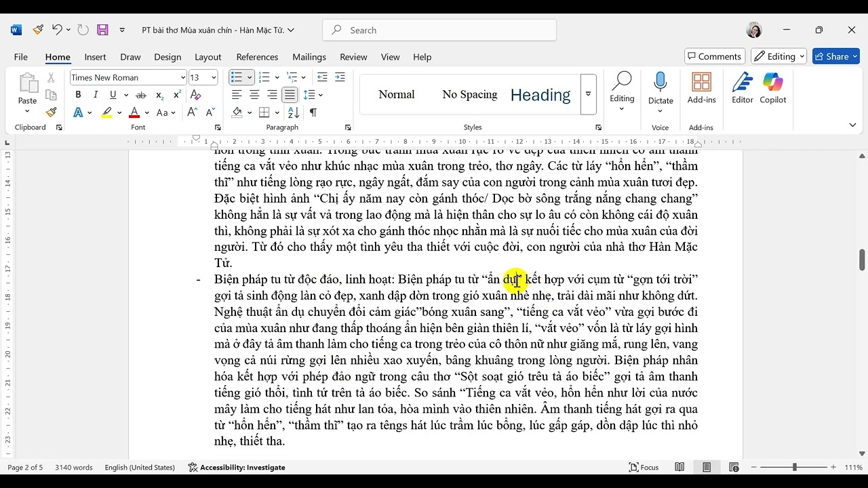Screen dimensions: 868x488
Task: Switch to Web Layout view icon
Action: [x=734, y=467]
